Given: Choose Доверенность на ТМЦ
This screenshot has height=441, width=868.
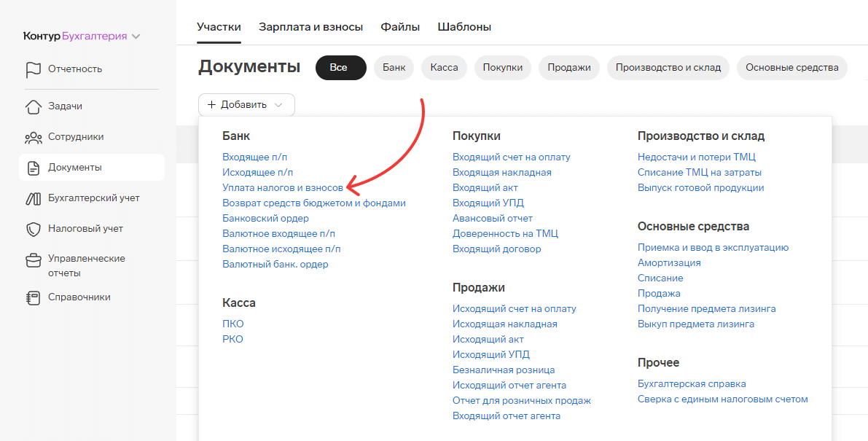Looking at the screenshot, I should point(505,233).
